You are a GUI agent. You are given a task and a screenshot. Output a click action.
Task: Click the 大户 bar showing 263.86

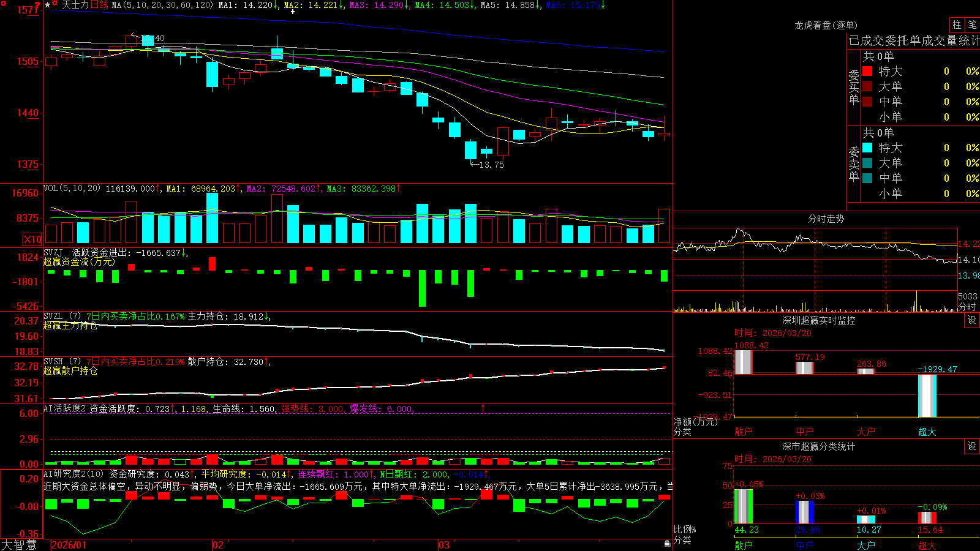[x=865, y=371]
